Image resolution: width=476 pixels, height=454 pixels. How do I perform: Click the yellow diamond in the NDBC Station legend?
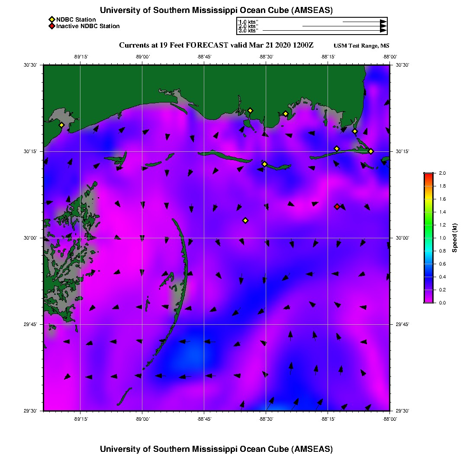tap(51, 19)
